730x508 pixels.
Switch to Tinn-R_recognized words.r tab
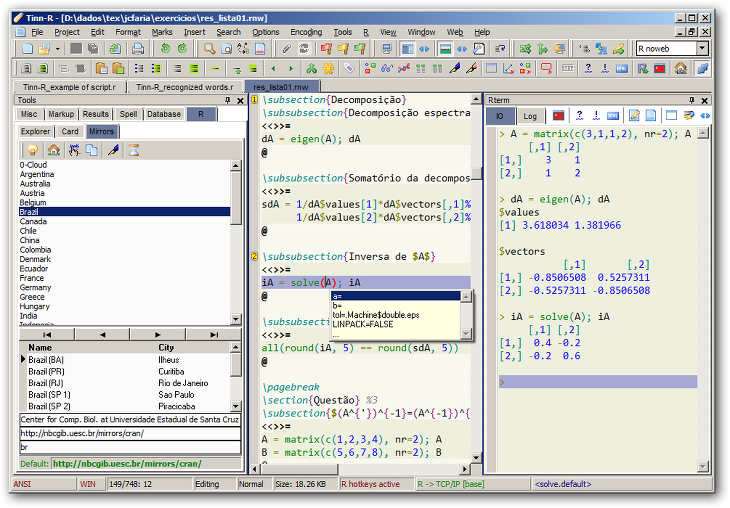coord(185,87)
